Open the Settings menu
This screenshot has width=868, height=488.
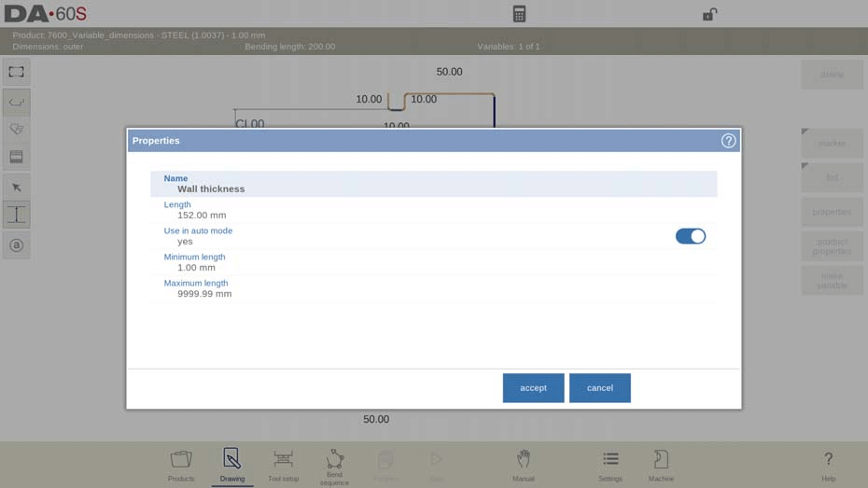610,465
